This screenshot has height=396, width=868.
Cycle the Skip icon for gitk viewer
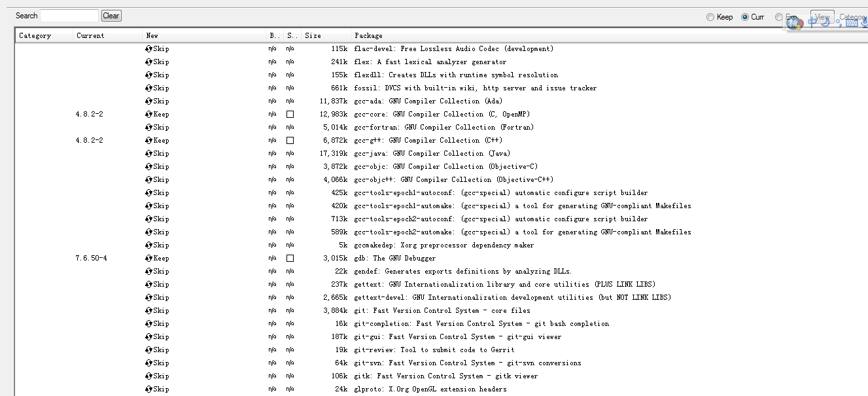(x=148, y=376)
